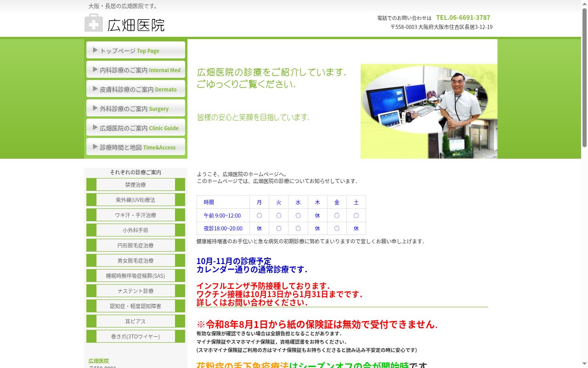
Task: Go to 皮膚科診療のご案内 Dermato page
Action: (136, 89)
